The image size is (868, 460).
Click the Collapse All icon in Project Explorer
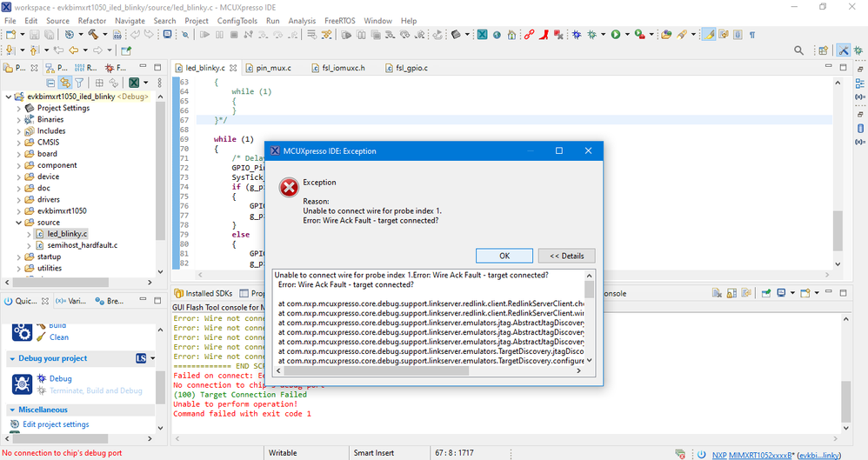[50, 83]
